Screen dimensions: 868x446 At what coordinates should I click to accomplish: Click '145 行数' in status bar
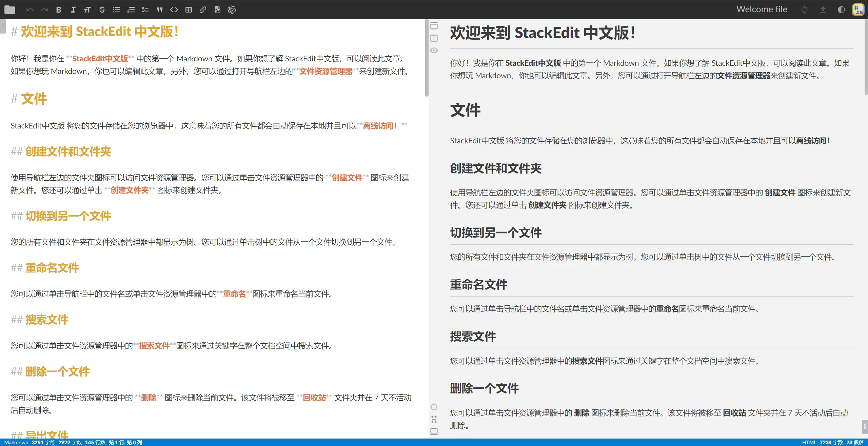(x=95, y=442)
